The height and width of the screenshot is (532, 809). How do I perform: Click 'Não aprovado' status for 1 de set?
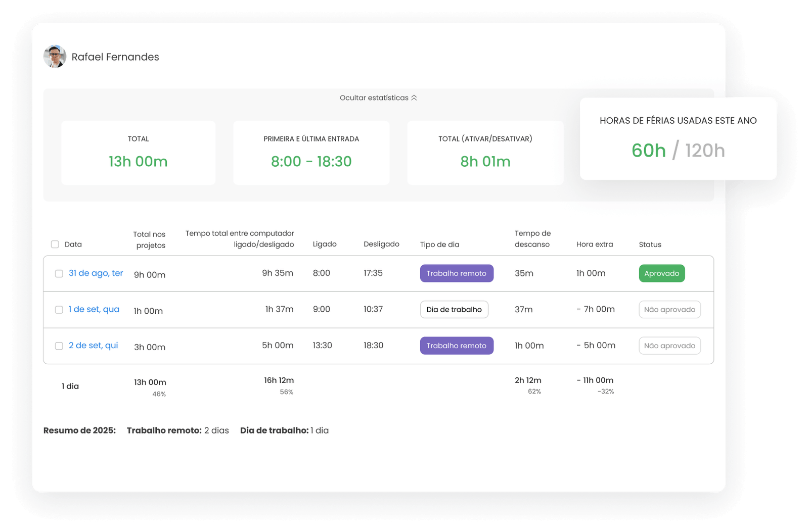669,310
